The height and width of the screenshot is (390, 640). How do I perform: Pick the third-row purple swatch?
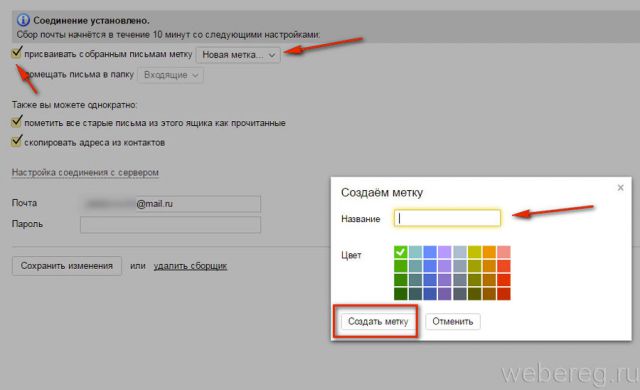click(x=444, y=280)
